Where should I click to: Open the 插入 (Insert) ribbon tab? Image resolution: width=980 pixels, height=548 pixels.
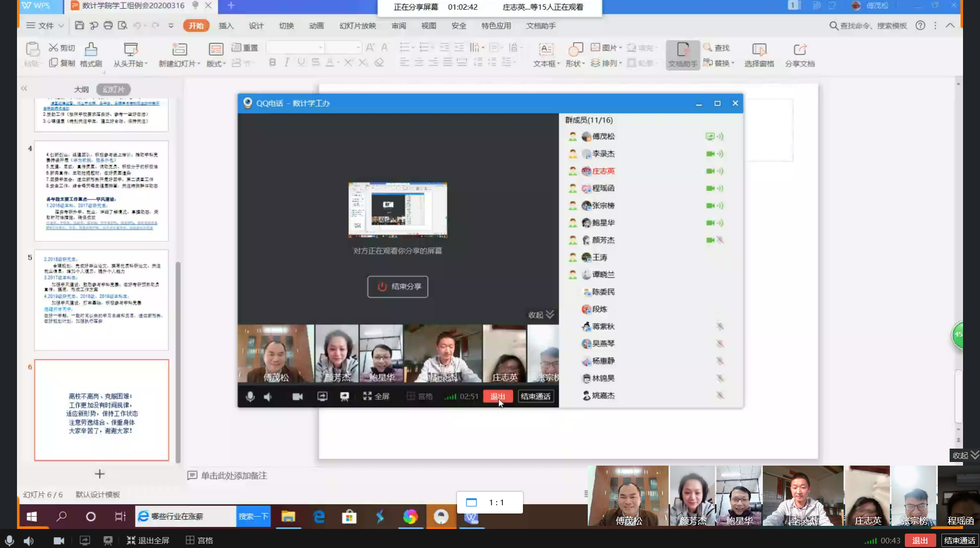(226, 26)
